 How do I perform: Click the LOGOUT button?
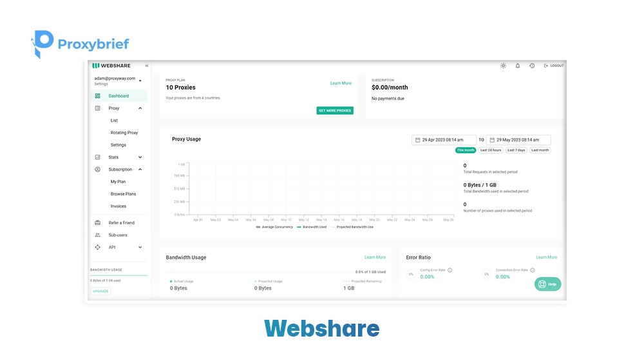(554, 66)
